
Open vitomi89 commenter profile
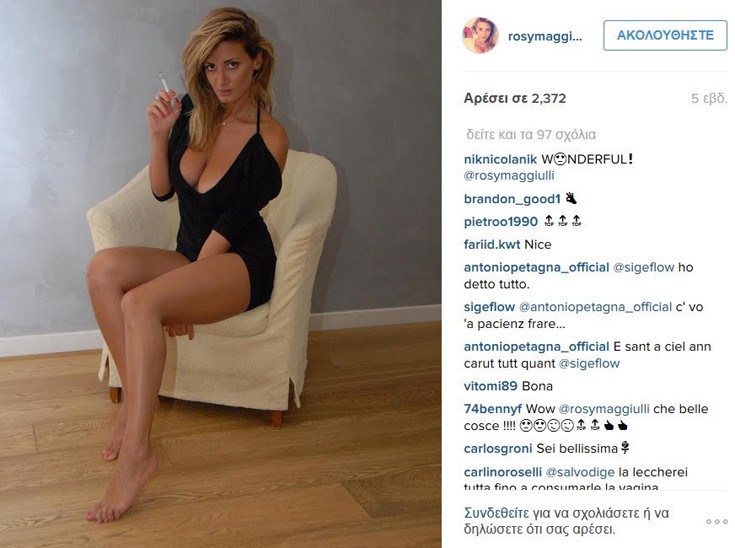[490, 386]
